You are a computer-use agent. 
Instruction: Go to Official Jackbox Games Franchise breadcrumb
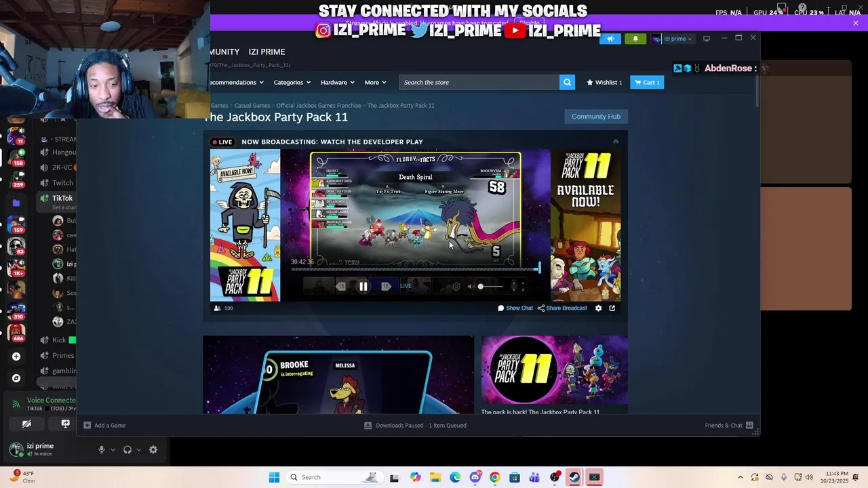click(318, 106)
